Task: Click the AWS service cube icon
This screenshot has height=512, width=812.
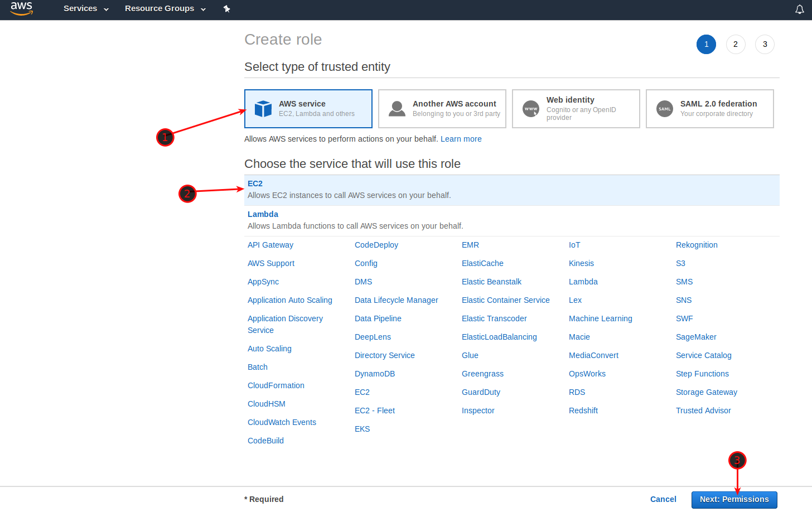Action: [x=263, y=109]
